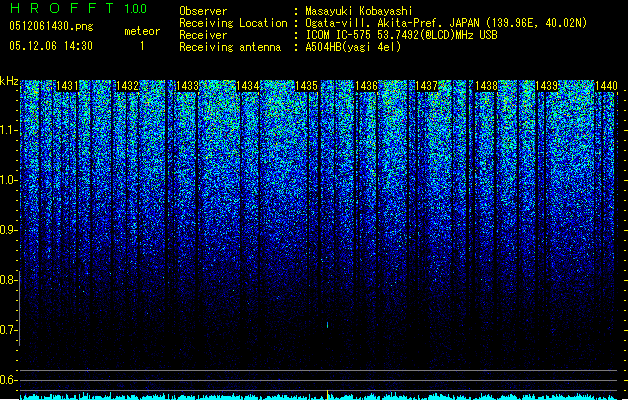This screenshot has width=629, height=400.
Task: Click the 1.1 kHz axis label
Action: (x=8, y=130)
